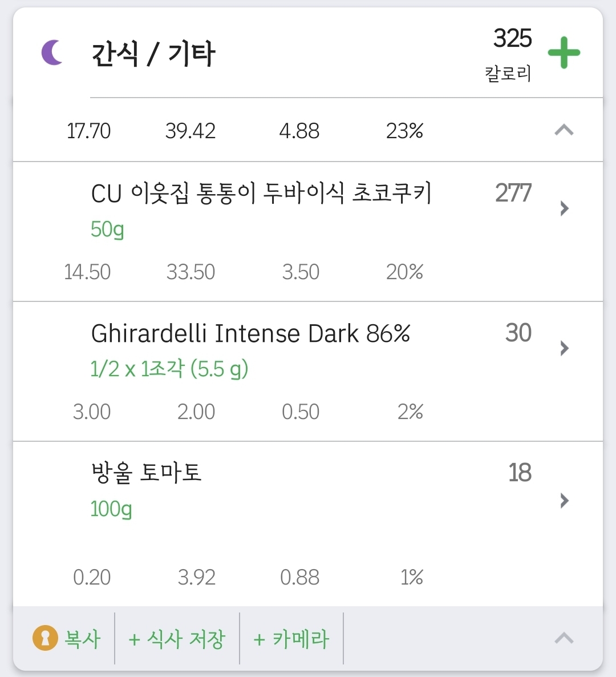Viewport: 616px width, 677px height.
Task: Tap the green plus add-food icon
Action: click(x=564, y=53)
